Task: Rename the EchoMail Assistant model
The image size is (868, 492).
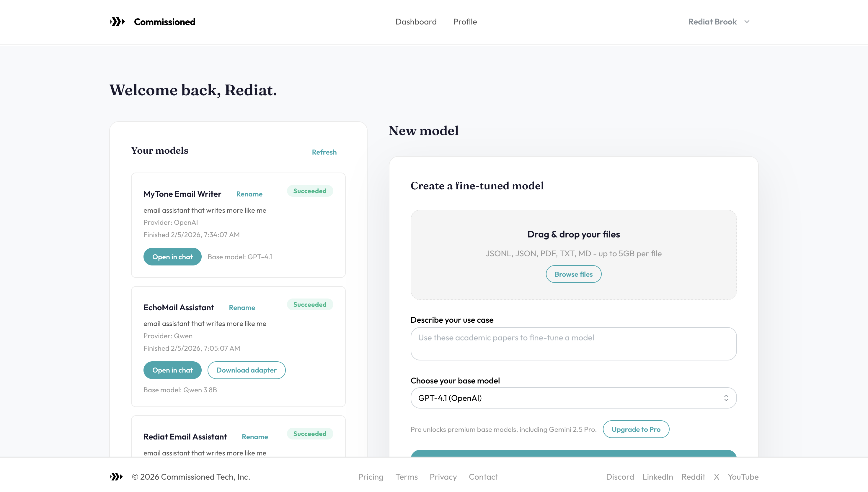Action: [x=242, y=307]
